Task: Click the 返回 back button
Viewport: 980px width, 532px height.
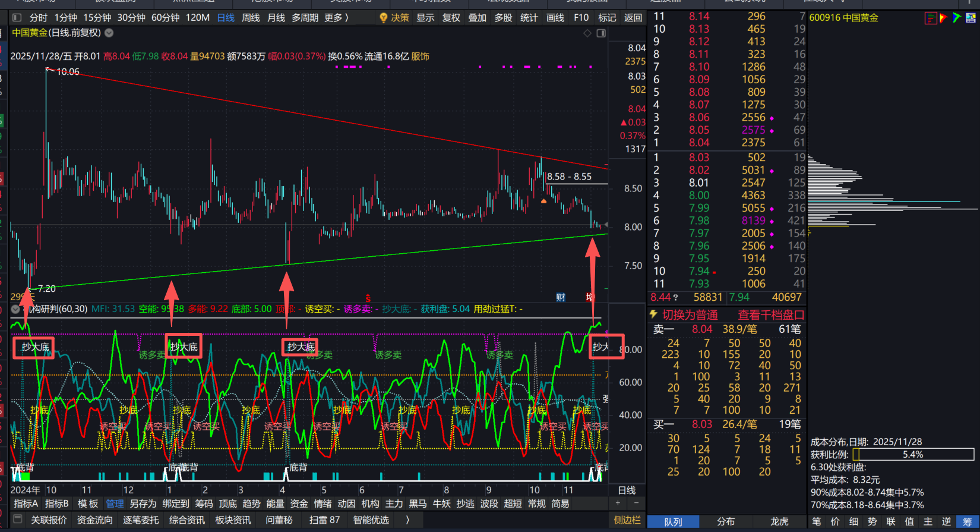Action: click(x=633, y=18)
